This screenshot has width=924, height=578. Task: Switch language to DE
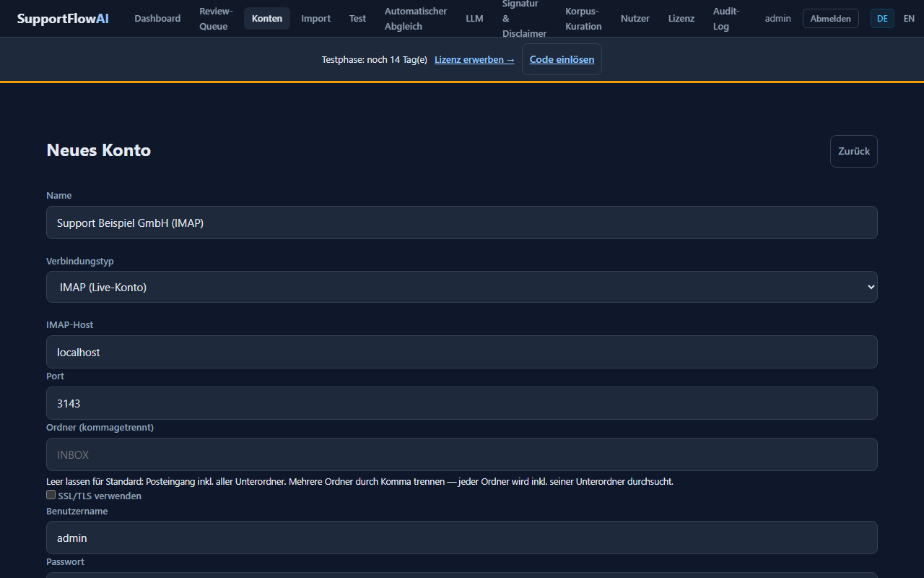[x=882, y=19]
